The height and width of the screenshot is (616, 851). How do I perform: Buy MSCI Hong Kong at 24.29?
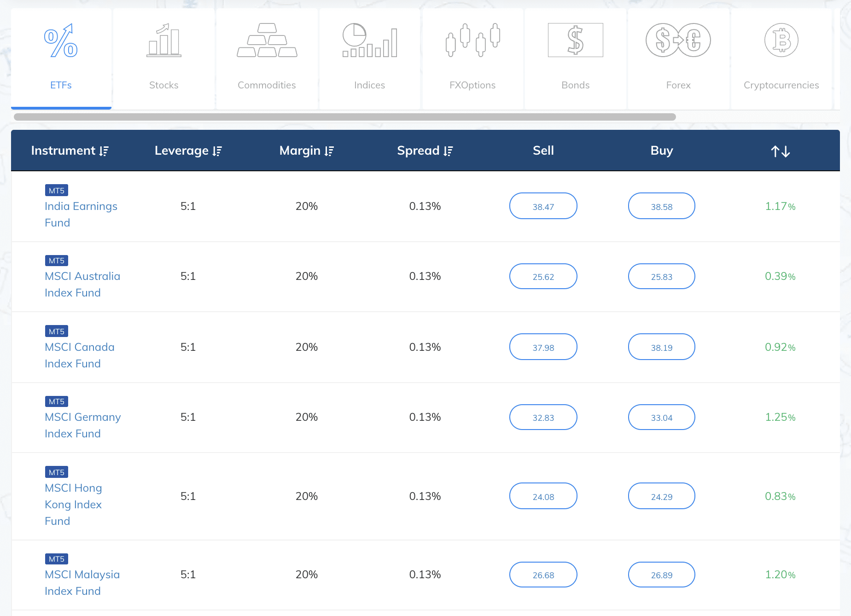click(x=662, y=496)
